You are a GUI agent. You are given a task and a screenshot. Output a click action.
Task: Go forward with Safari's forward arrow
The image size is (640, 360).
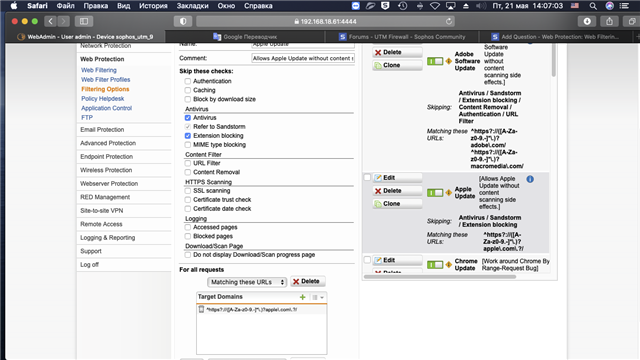[63, 21]
